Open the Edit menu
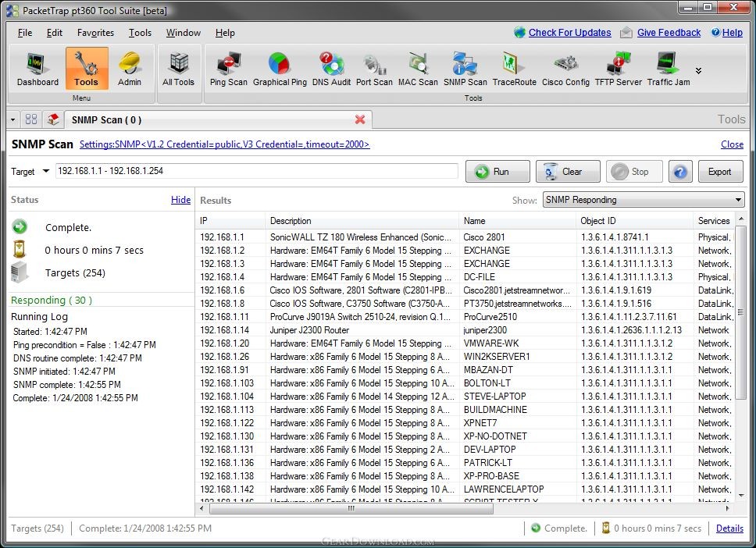This screenshot has height=548, width=756. [x=55, y=33]
